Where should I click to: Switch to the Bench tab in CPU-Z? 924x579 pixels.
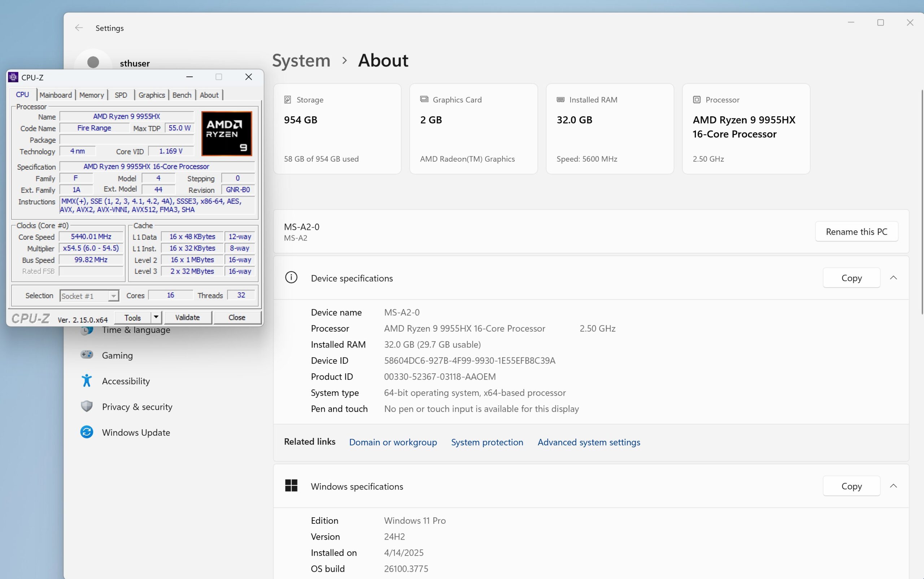(x=182, y=95)
